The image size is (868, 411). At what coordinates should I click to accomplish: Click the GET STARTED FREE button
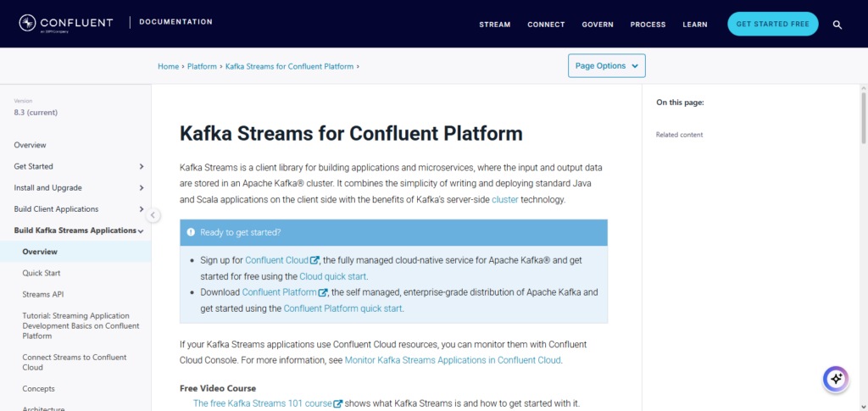pos(773,24)
